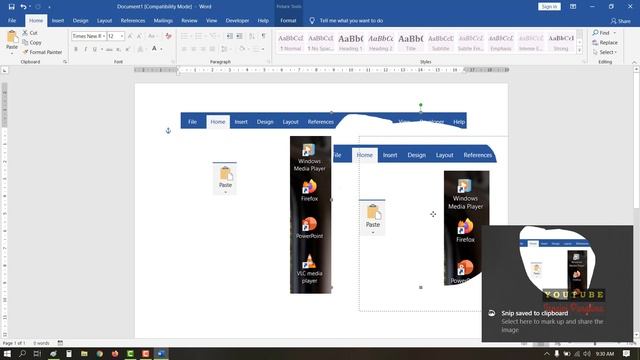Click the Save icon in the Quick Access Toolbar
The height and width of the screenshot is (360, 640).
click(11, 7)
